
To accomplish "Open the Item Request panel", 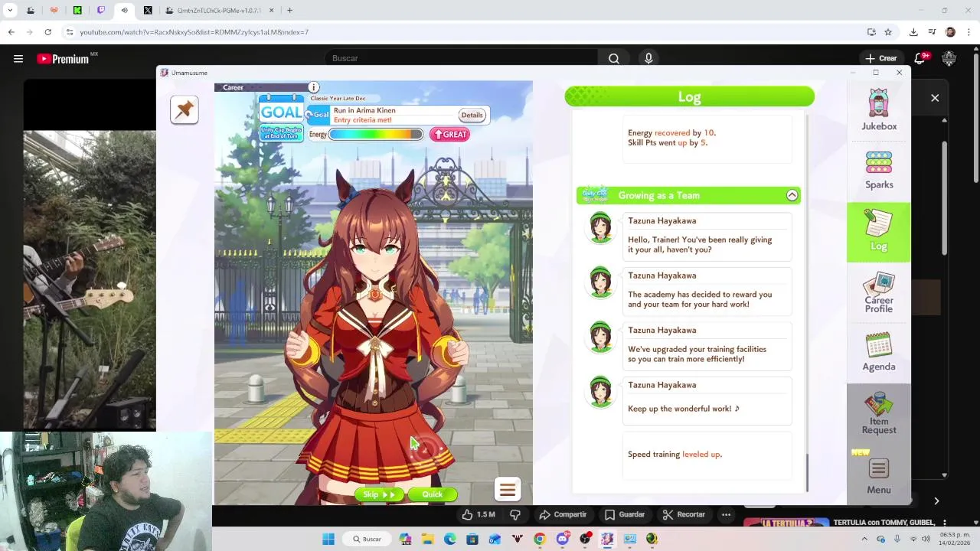I will tap(879, 414).
